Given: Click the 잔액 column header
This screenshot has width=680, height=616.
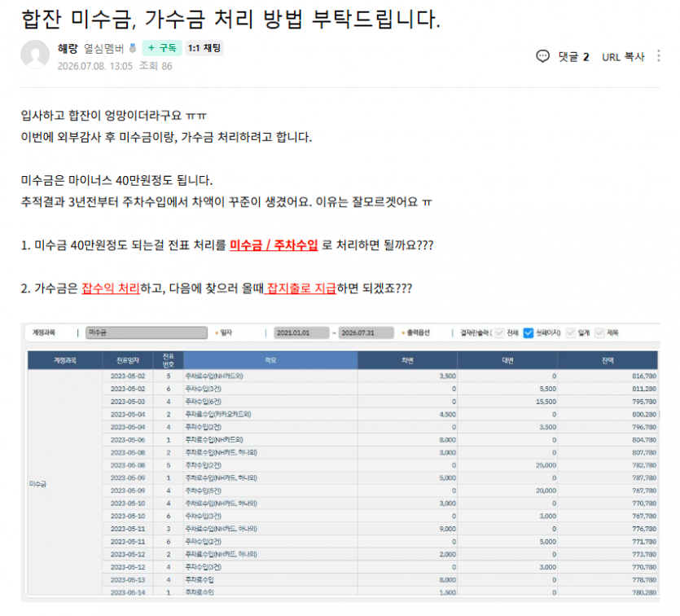Looking at the screenshot, I should click(608, 360).
